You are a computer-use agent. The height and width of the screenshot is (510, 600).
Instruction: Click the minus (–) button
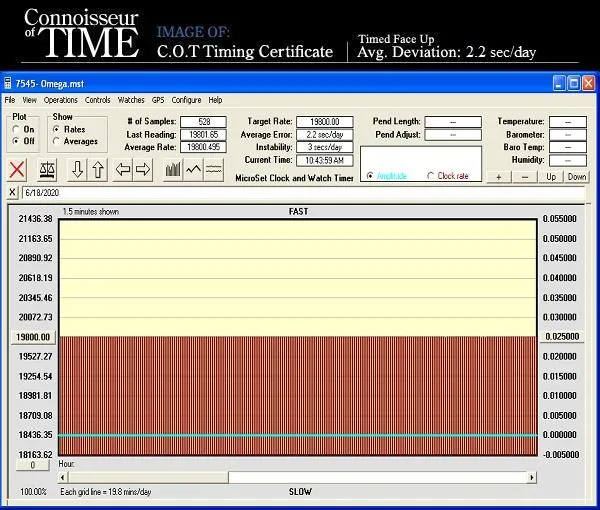(x=525, y=177)
